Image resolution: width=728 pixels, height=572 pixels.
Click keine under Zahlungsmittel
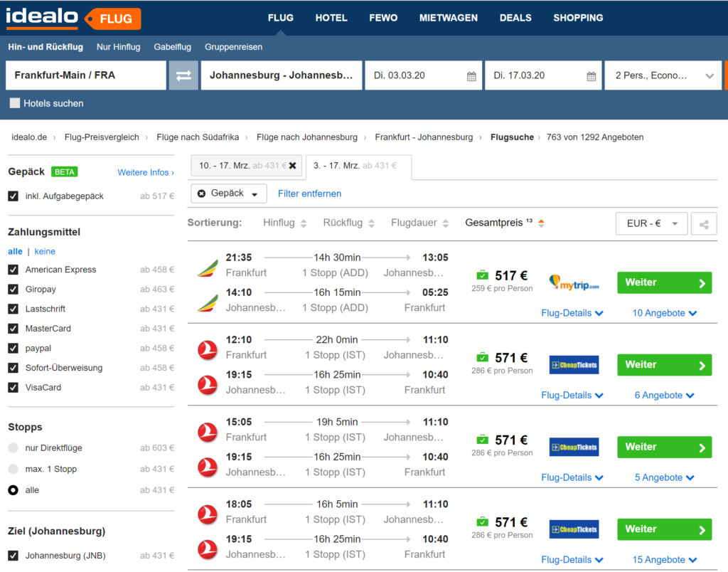click(45, 251)
